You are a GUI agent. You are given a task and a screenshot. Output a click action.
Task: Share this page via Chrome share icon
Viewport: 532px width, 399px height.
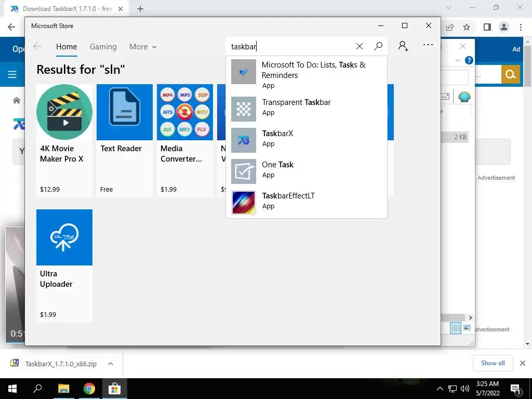[450, 27]
